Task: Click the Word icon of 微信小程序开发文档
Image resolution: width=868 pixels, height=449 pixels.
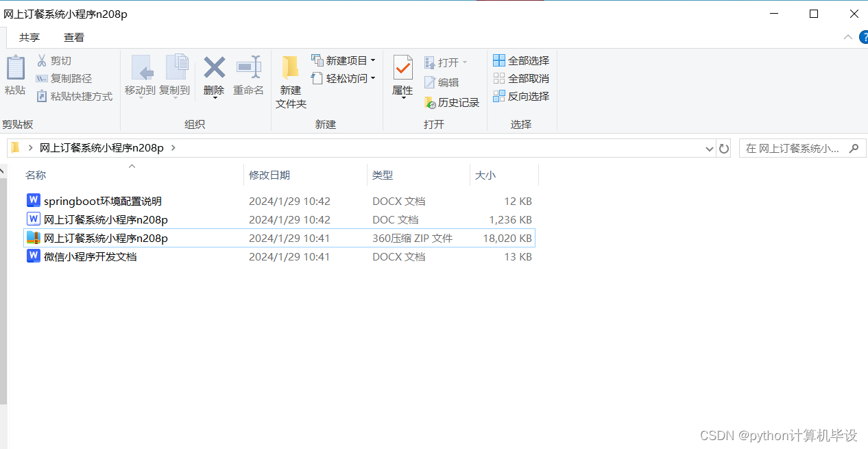Action: 34,256
